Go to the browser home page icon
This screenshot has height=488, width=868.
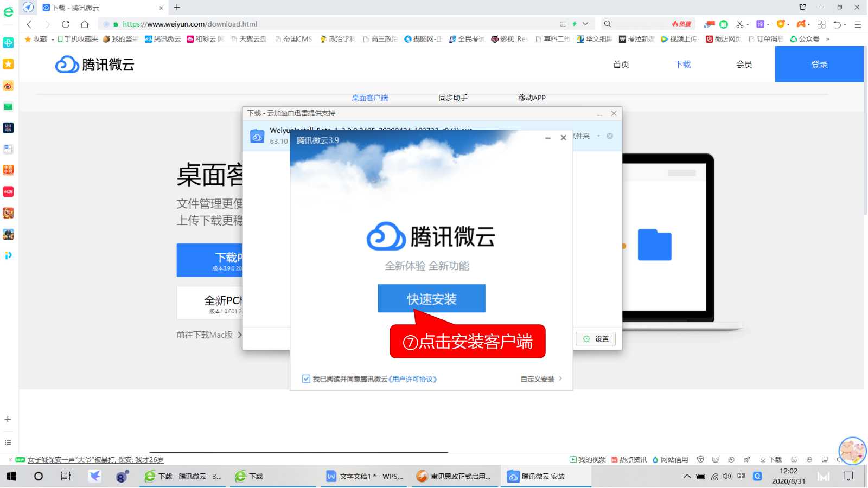pos(85,24)
